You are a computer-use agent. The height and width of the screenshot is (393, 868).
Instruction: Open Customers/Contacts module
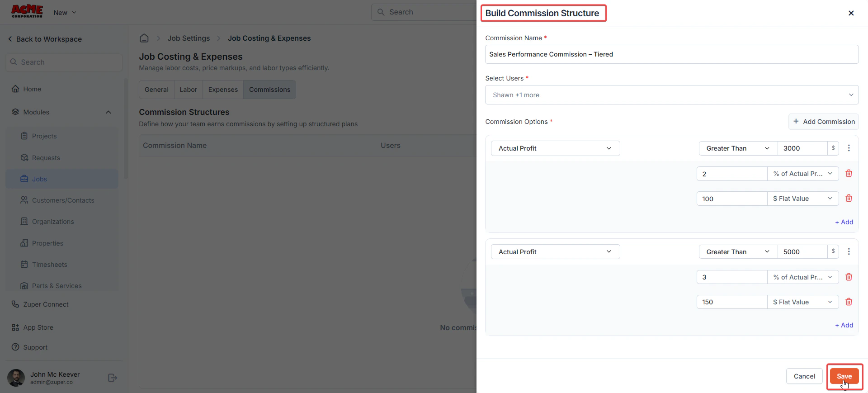[x=62, y=200]
